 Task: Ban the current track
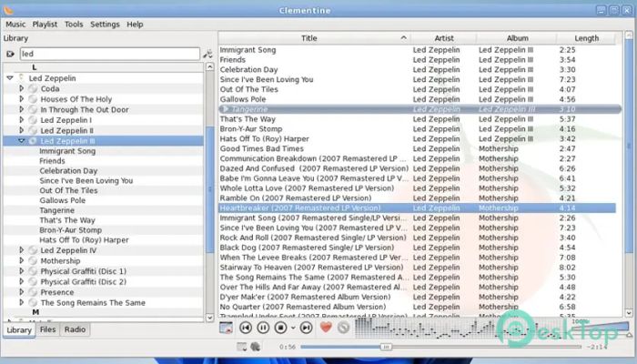click(343, 328)
